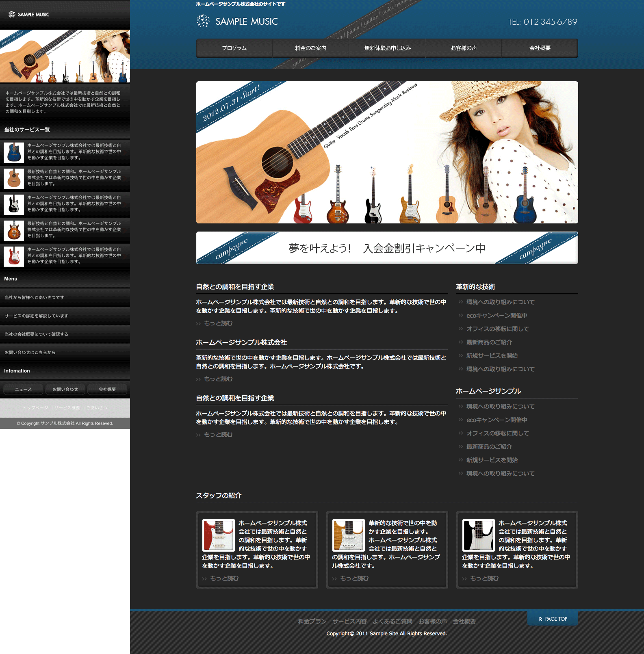Click もっと読む under ホームページサンプル株式会社 article
Viewport: 644px width, 654px height.
[x=218, y=379]
